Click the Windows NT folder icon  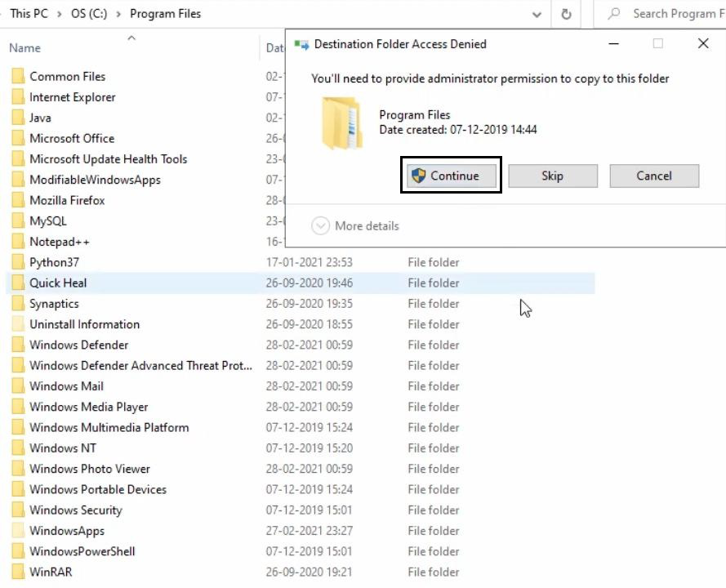pyautogui.click(x=18, y=448)
